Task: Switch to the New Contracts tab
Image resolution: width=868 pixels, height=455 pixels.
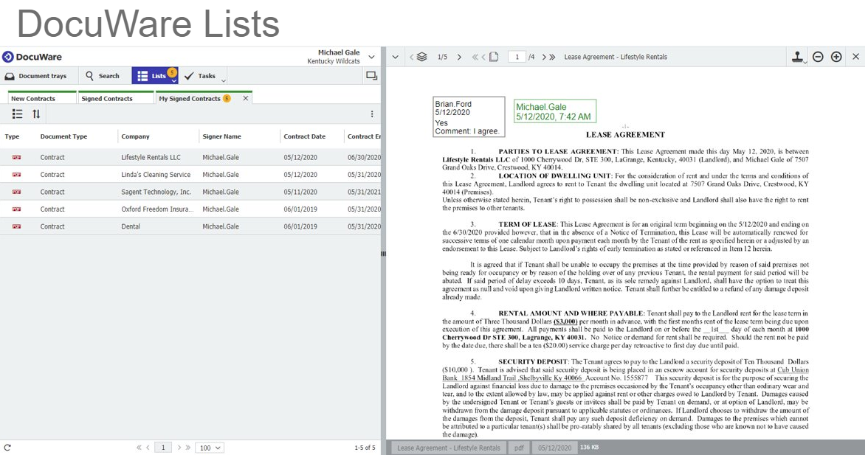Action: (x=33, y=98)
